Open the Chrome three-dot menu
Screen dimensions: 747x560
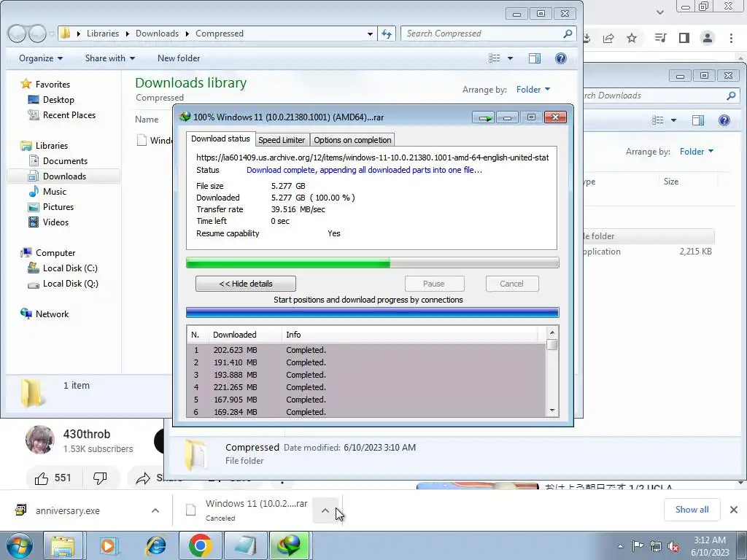point(731,38)
